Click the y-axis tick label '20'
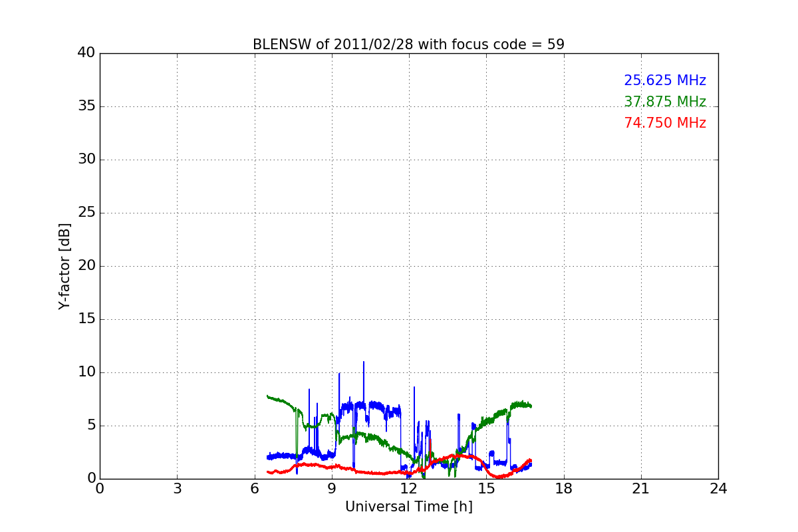Viewport: 798px width, 532px height. 86,266
